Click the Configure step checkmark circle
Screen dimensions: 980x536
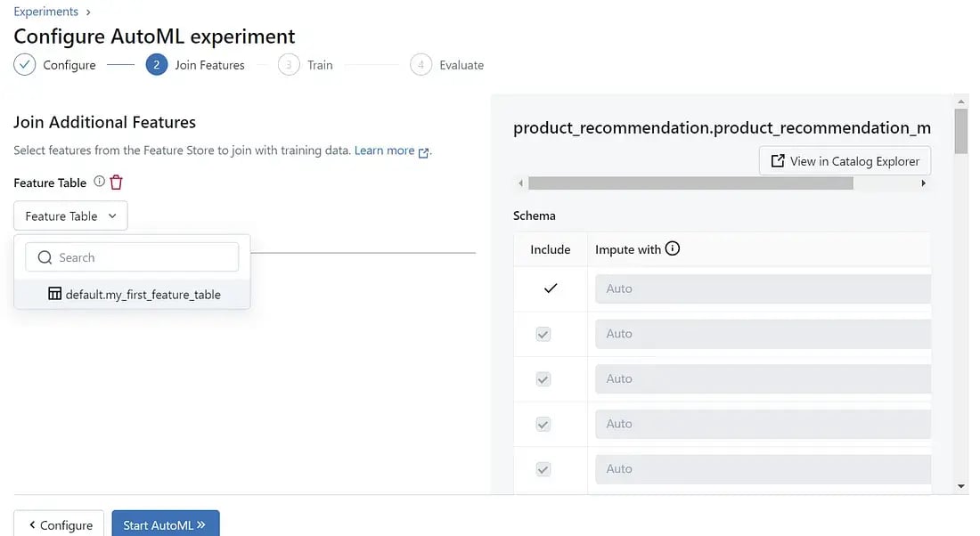click(x=25, y=65)
